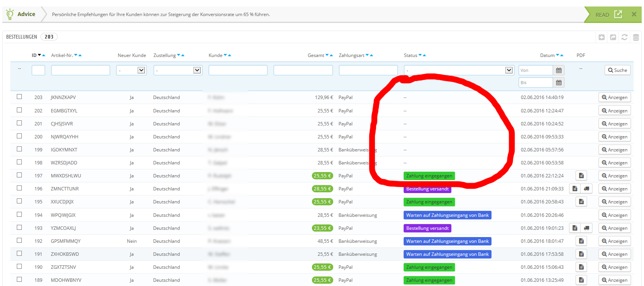Focus the Gesamt filter field

303,70
